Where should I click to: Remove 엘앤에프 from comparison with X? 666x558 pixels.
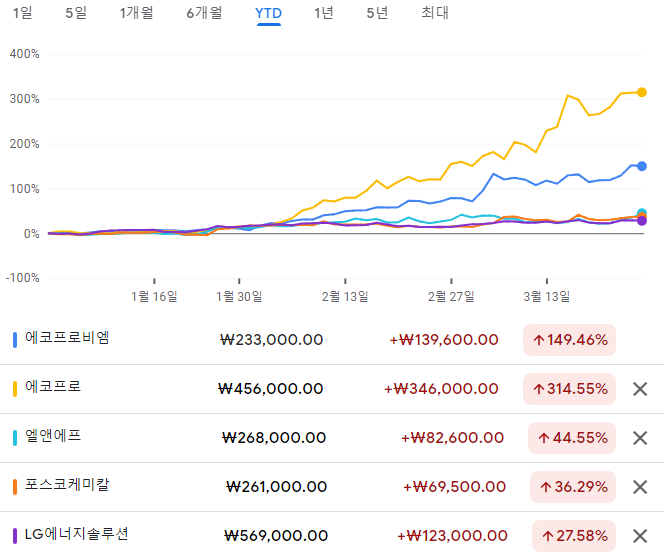click(x=640, y=438)
